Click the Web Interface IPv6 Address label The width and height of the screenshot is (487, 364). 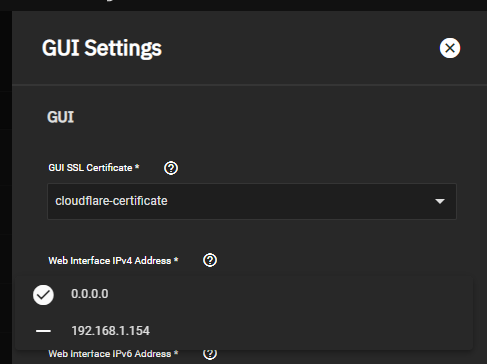(x=113, y=354)
